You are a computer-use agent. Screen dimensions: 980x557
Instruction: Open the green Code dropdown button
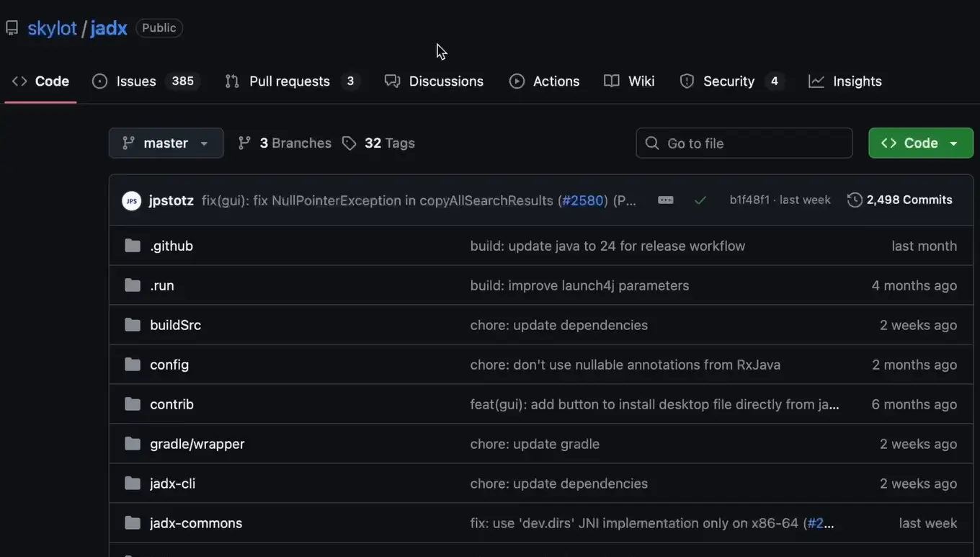pos(920,143)
